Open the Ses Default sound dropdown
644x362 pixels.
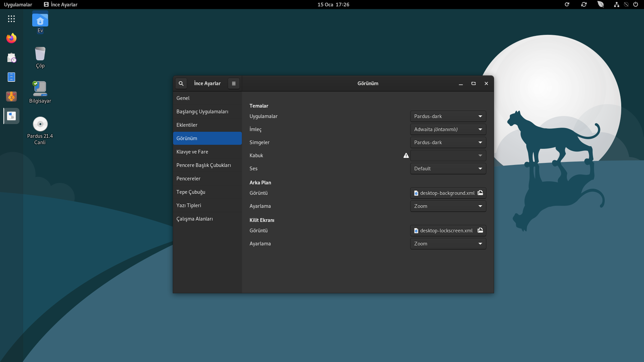(x=448, y=169)
